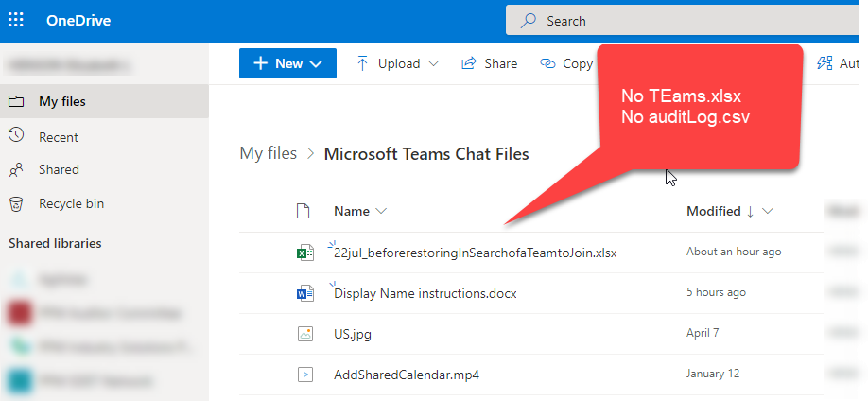Click the '5 hours ago' modified cell
Screen dimensions: 868x401
click(717, 292)
